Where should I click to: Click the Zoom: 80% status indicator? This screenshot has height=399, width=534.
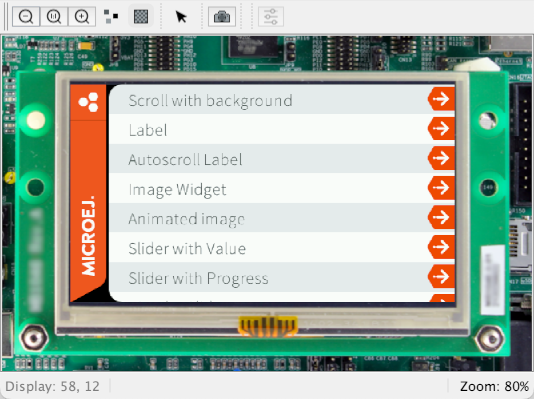point(494,386)
